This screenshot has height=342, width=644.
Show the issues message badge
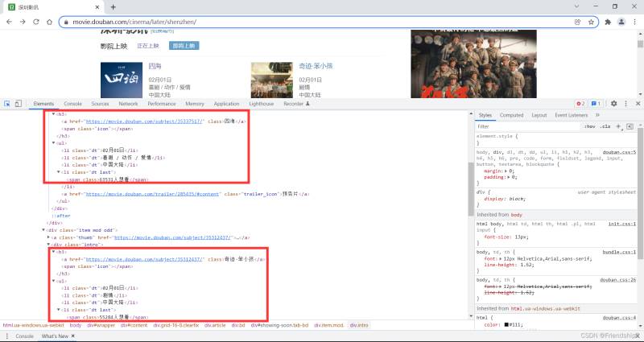(x=597, y=104)
